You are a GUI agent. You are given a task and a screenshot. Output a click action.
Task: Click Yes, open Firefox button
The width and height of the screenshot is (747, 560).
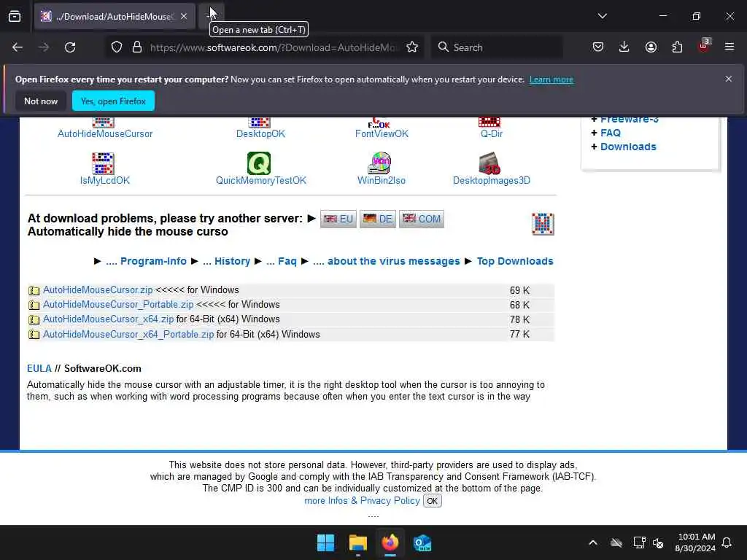point(113,101)
